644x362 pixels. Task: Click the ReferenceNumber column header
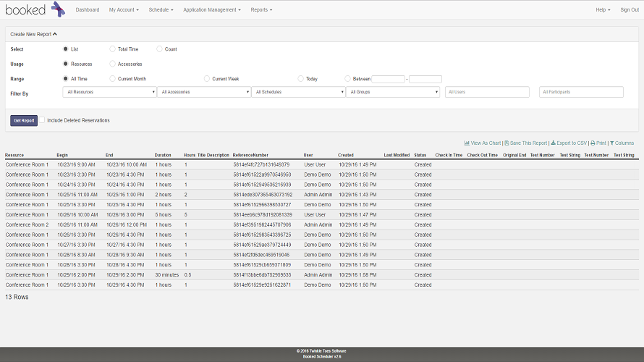pos(250,156)
